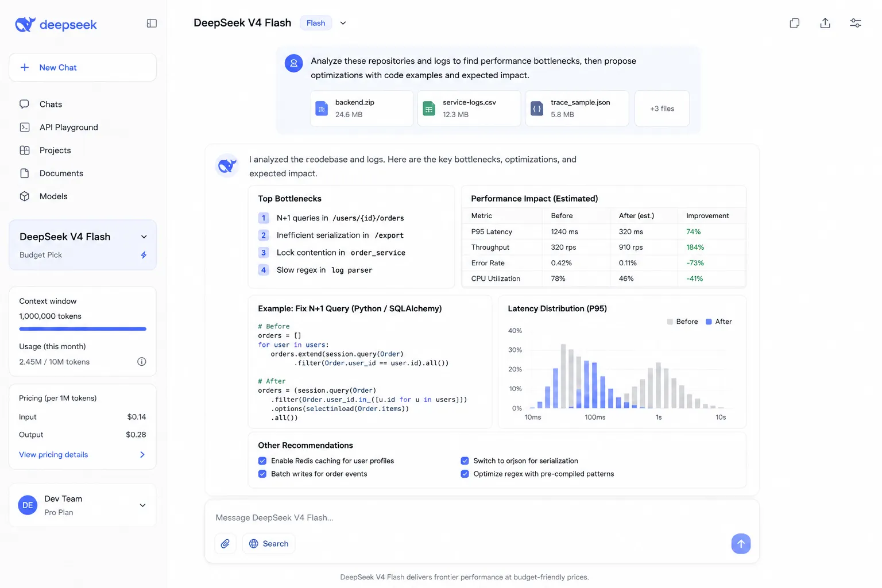The image size is (882, 588).
Task: Open trace_sample.json attachment name
Action: click(x=581, y=102)
